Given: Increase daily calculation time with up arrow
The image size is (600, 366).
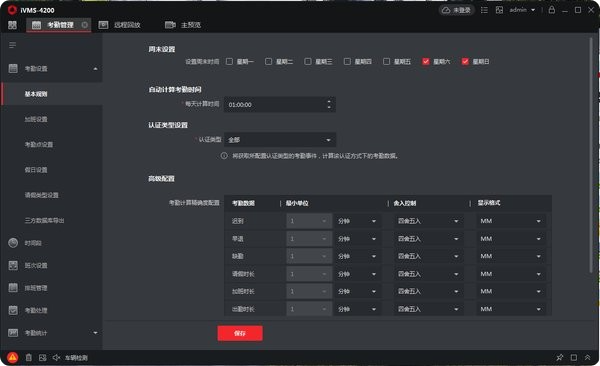Looking at the screenshot, I should 329,101.
